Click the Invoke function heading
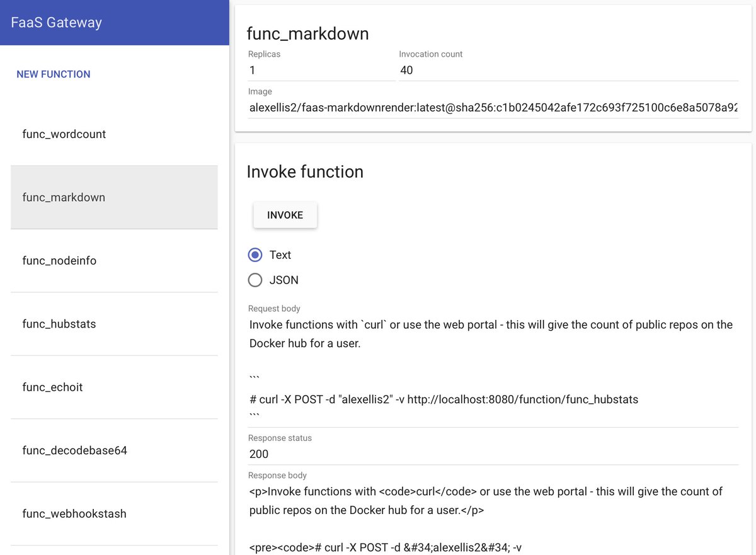 (x=305, y=171)
